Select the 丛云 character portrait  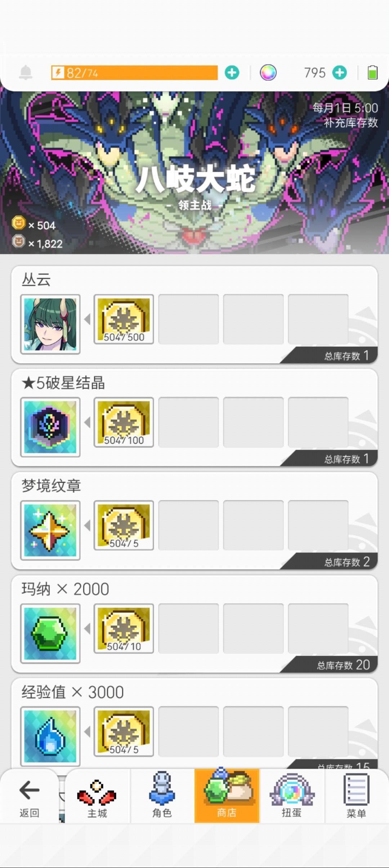(x=50, y=324)
